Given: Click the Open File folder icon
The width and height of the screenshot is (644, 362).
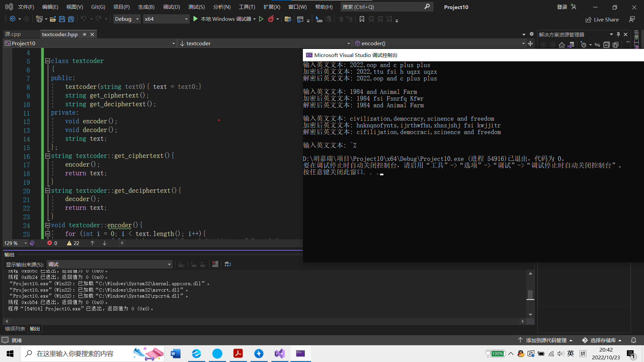Looking at the screenshot, I should (x=53, y=19).
